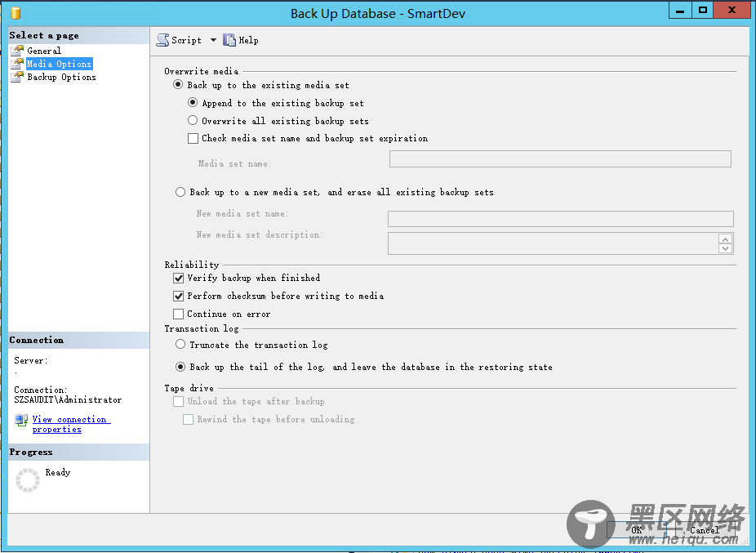
Task: Open the General page
Action: [x=44, y=51]
